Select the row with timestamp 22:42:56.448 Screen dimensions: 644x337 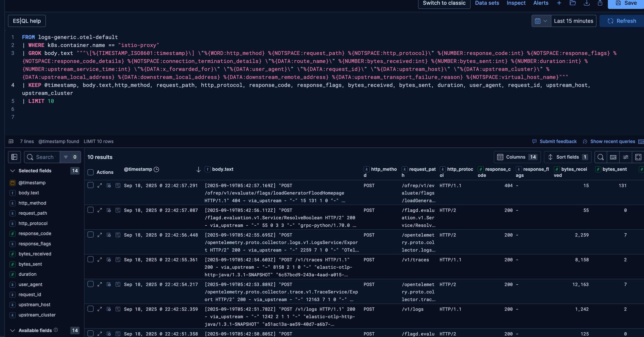click(91, 235)
